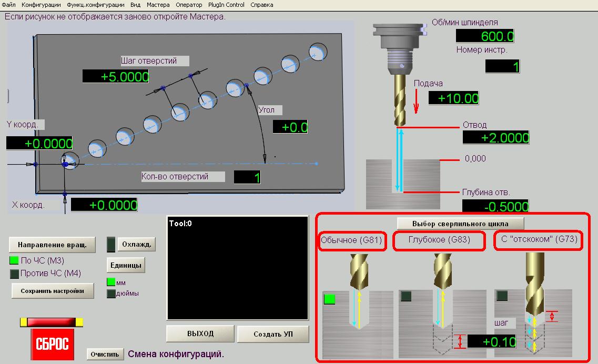Click the Об/мин шпинделя value field
This screenshot has width=598, height=364.
pos(485,36)
